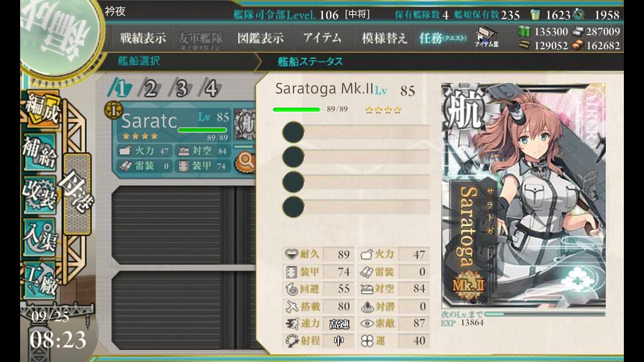Select fleet tab 2
Viewport: 644px width, 362px height.
[150, 89]
